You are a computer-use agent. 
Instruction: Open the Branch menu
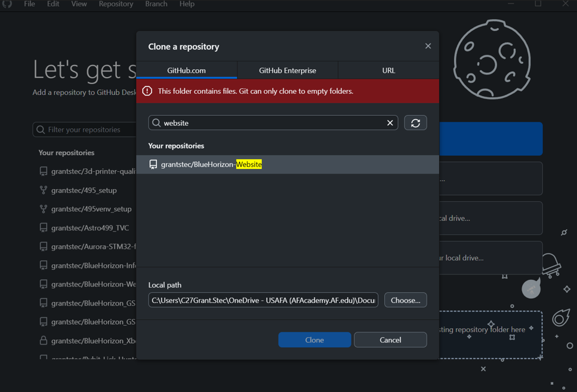(156, 4)
